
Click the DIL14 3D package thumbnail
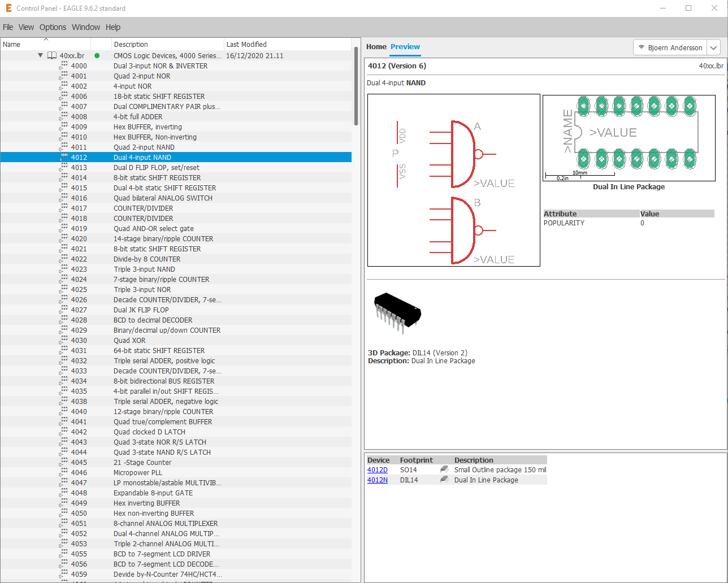(397, 311)
